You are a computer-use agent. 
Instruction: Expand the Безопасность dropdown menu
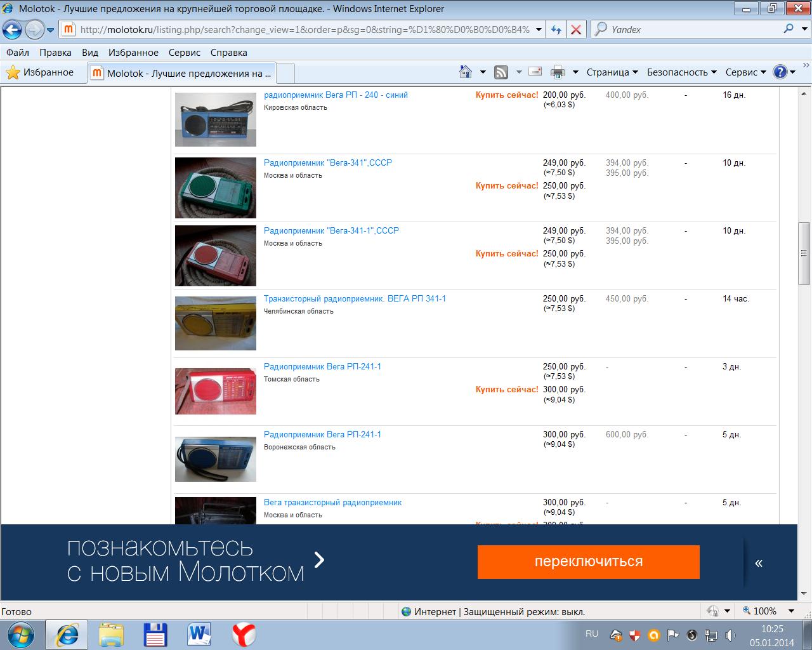click(681, 72)
